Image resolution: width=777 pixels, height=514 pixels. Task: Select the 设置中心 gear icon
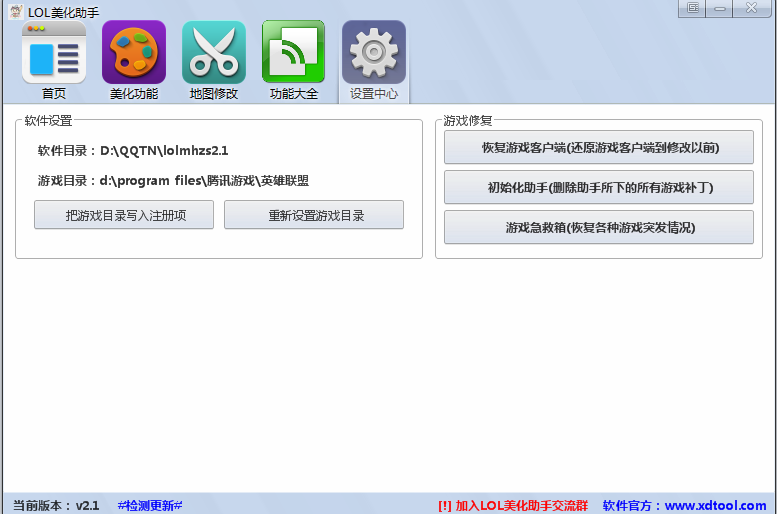[x=374, y=53]
